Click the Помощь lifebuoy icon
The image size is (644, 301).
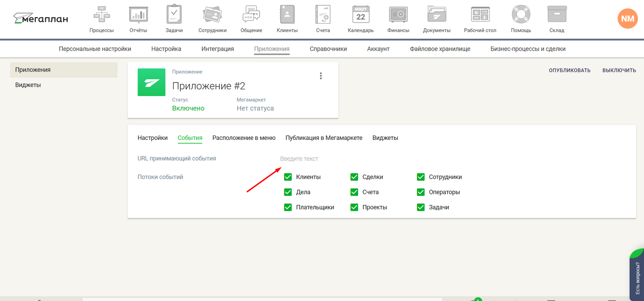[521, 15]
